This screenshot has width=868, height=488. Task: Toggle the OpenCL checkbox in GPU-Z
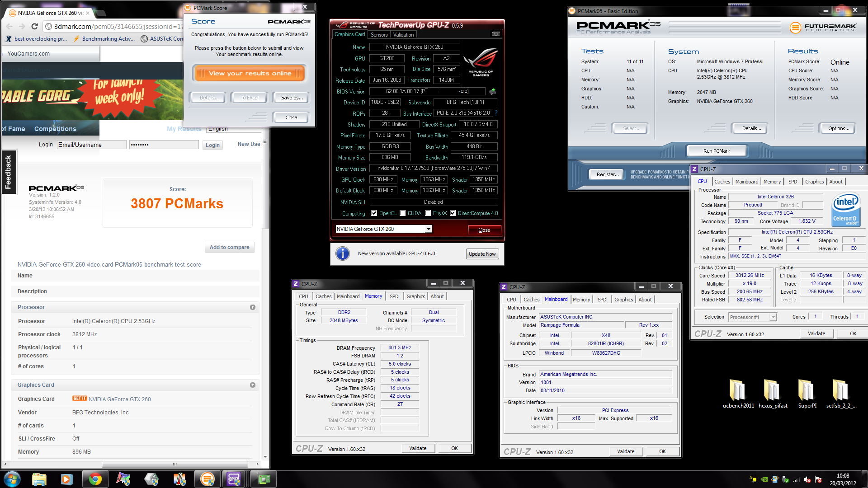pyautogui.click(x=374, y=213)
